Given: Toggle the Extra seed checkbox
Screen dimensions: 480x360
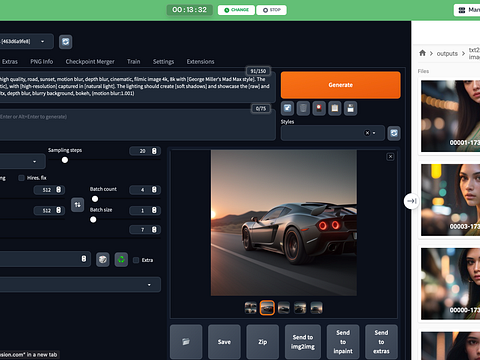Looking at the screenshot, I should [x=136, y=260].
